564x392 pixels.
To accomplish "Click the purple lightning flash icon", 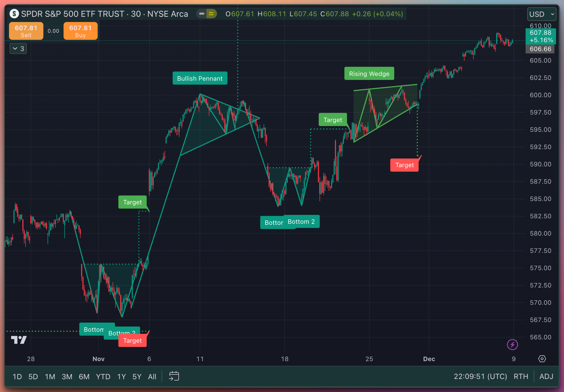I will coord(512,344).
